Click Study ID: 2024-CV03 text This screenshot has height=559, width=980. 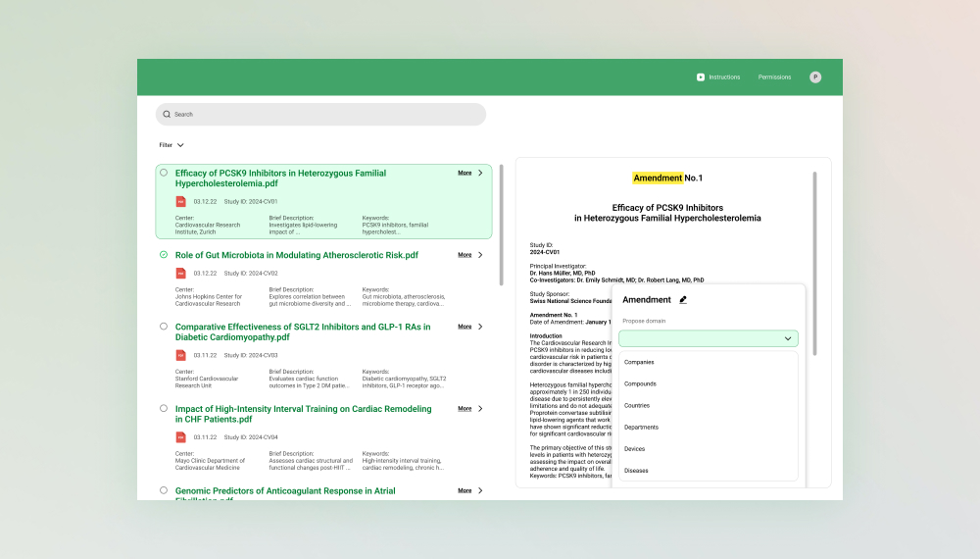point(251,355)
